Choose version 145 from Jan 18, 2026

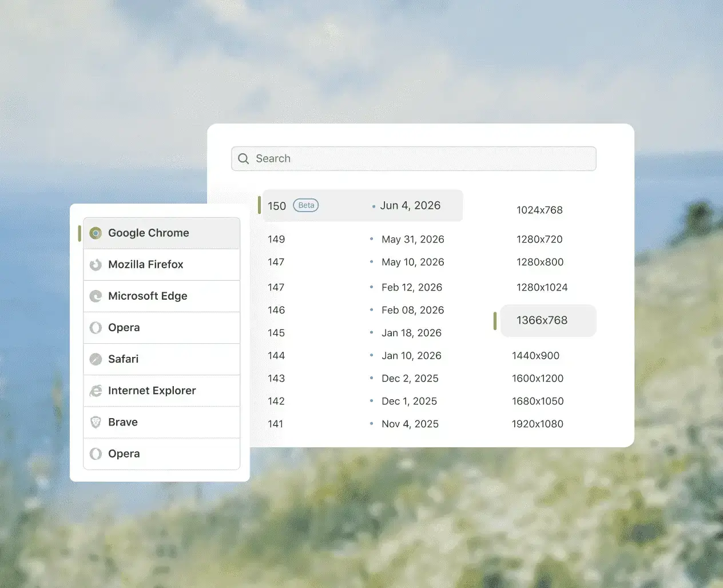[356, 333]
